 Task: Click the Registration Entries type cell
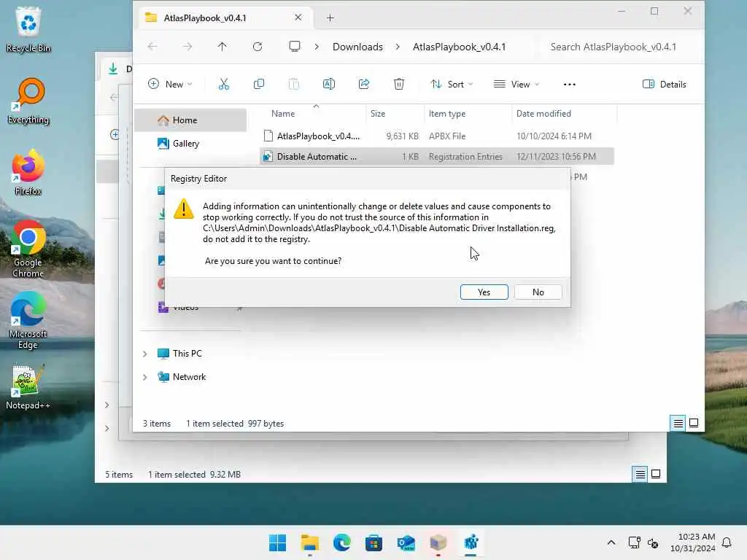pyautogui.click(x=465, y=157)
